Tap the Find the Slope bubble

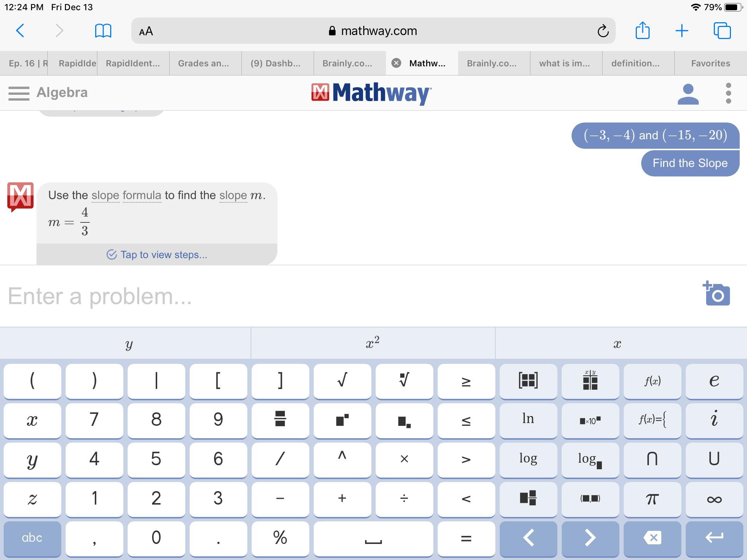tap(690, 163)
